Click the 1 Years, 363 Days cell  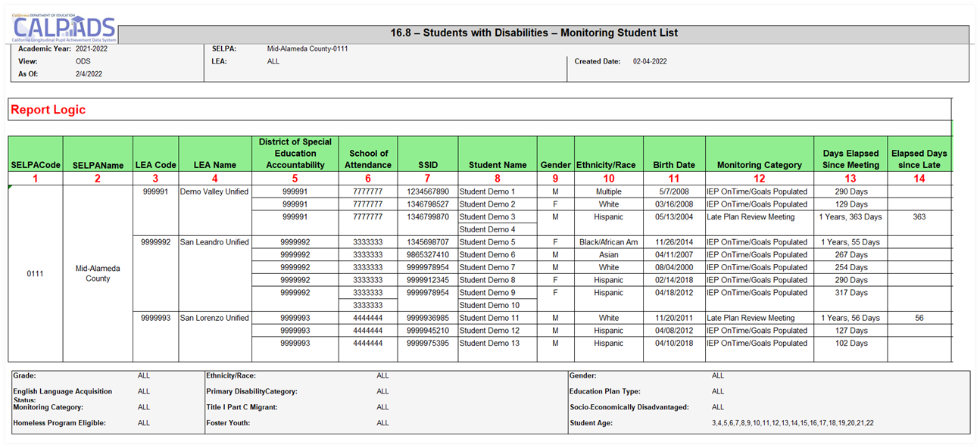(x=850, y=217)
